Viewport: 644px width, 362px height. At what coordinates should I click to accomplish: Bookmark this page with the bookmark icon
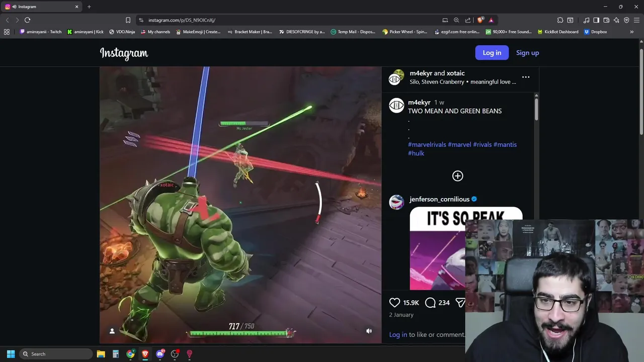[128, 20]
